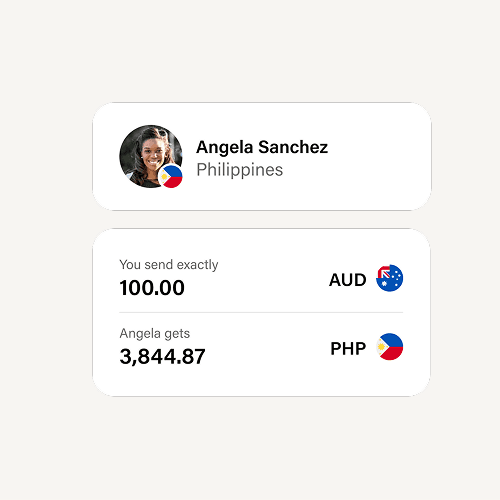
Task: Click the 'Angela gets' label
Action: [155, 333]
